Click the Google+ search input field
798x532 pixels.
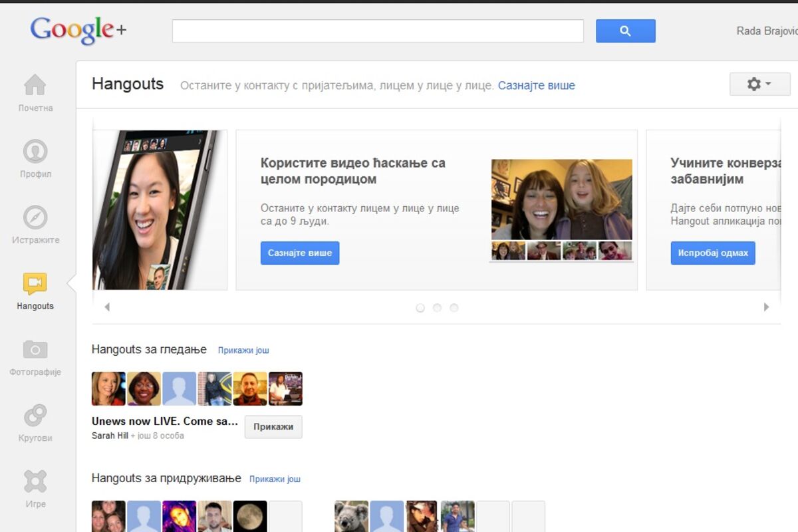(378, 31)
